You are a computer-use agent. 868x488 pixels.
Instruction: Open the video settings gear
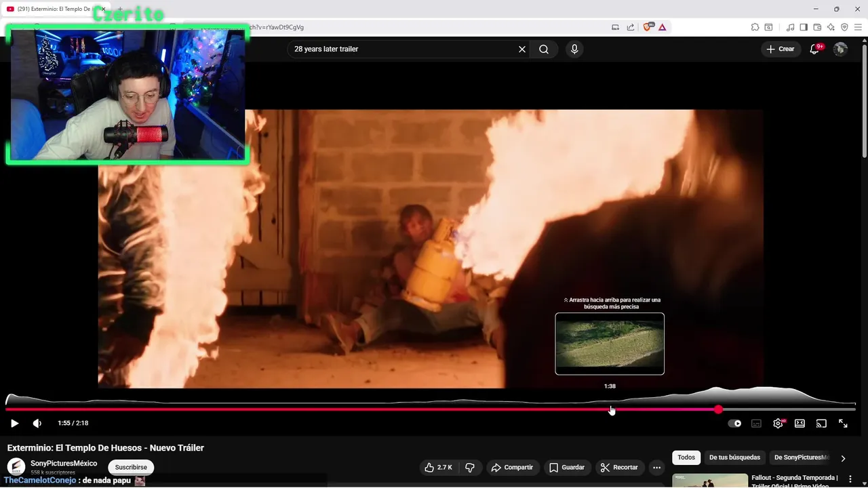[x=778, y=424]
